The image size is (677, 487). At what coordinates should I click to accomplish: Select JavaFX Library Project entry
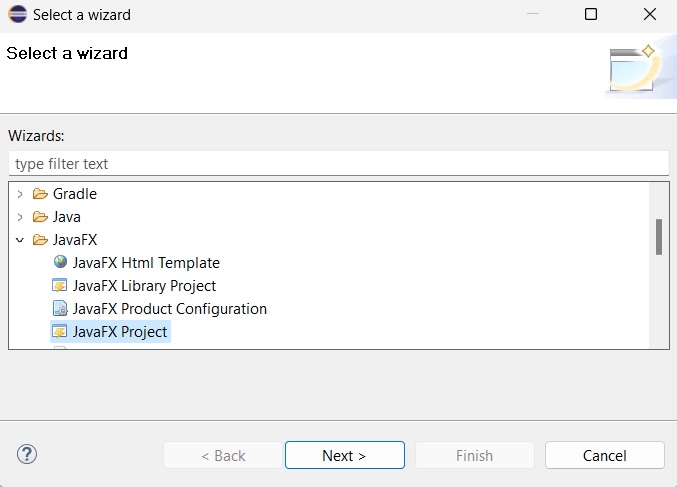pos(144,286)
